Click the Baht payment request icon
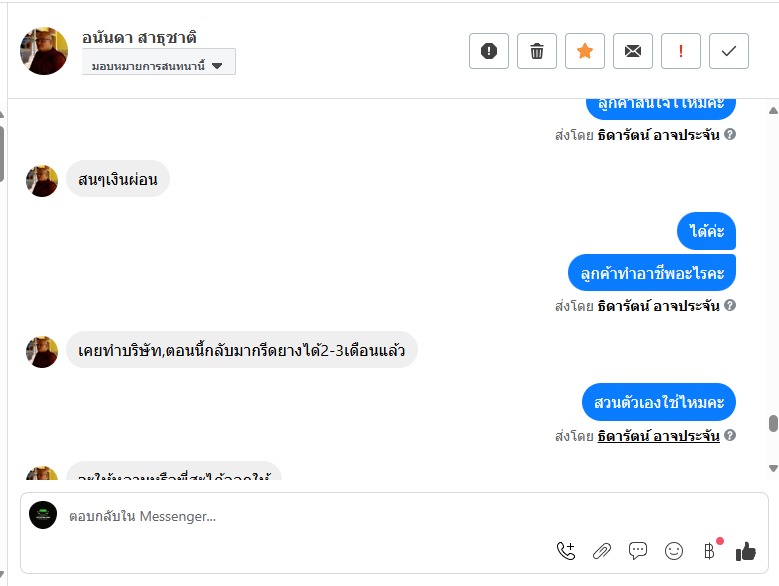779x586 pixels. click(710, 550)
